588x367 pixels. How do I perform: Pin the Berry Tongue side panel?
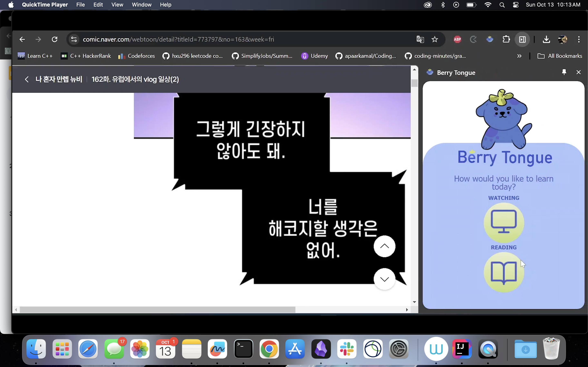click(564, 72)
